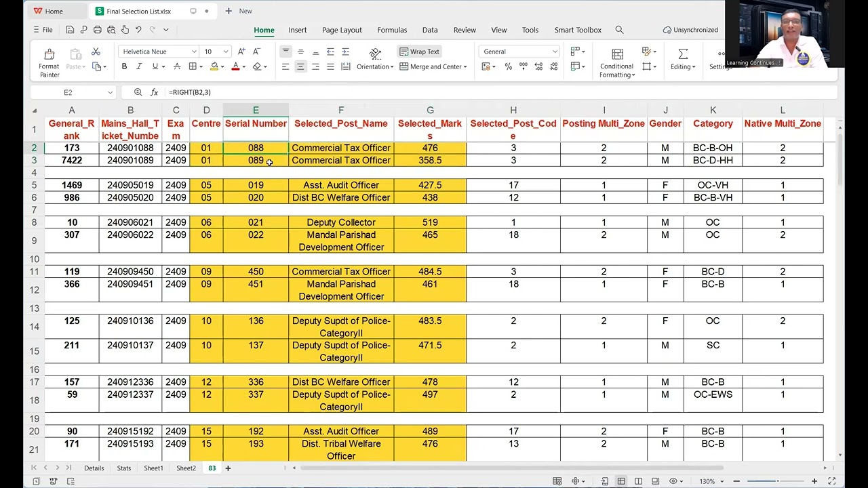Toggle center horizontal alignment
This screenshot has width=868, height=488.
tap(300, 66)
